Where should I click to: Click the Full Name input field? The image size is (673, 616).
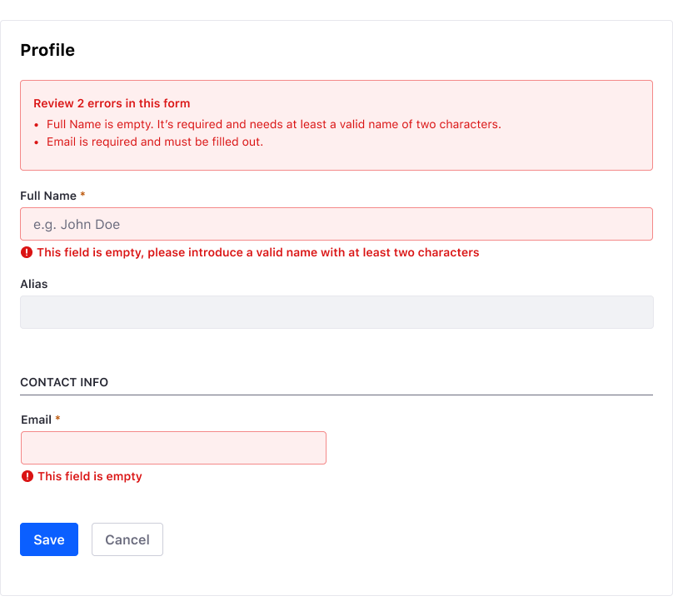[x=336, y=224]
